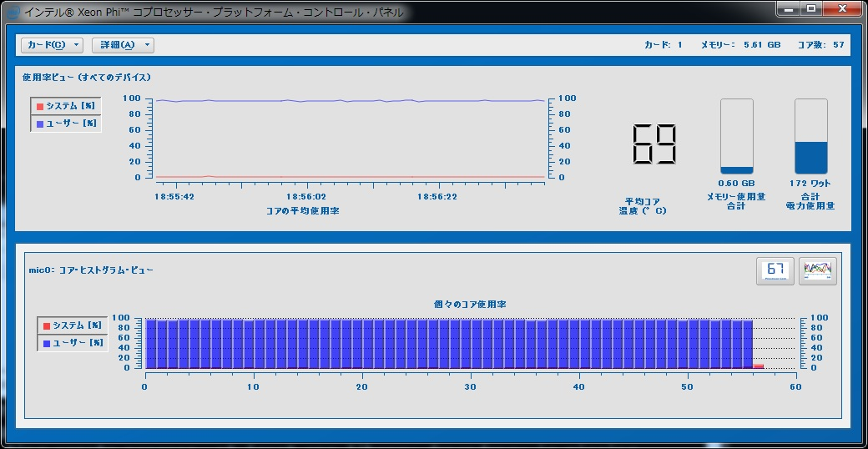Toggle システム [%] legend in the utilization view
868x449 pixels.
point(66,106)
